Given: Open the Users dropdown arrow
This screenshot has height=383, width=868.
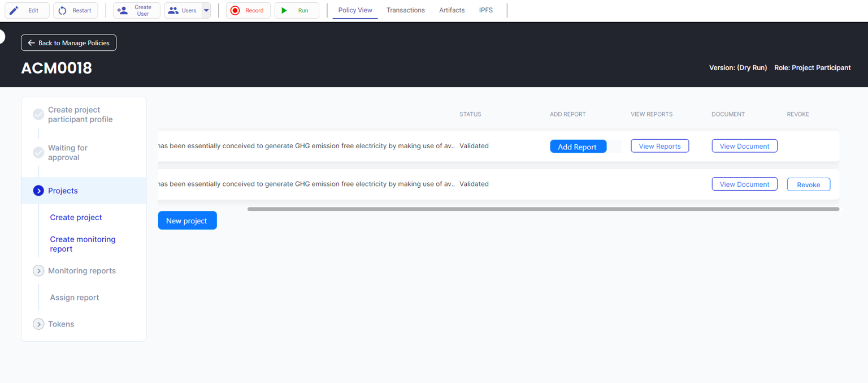Looking at the screenshot, I should click(x=206, y=11).
